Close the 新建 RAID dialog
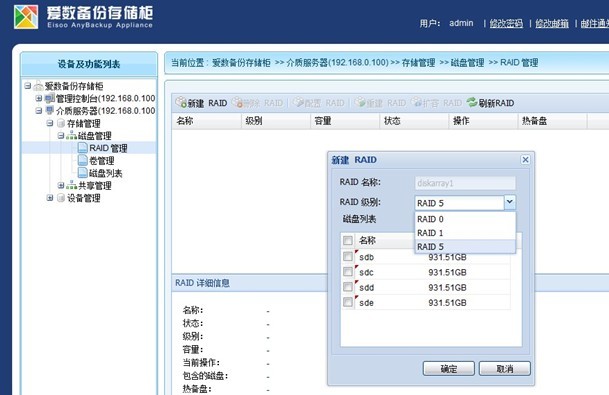Screen dimensions: 609x395 coord(525,160)
